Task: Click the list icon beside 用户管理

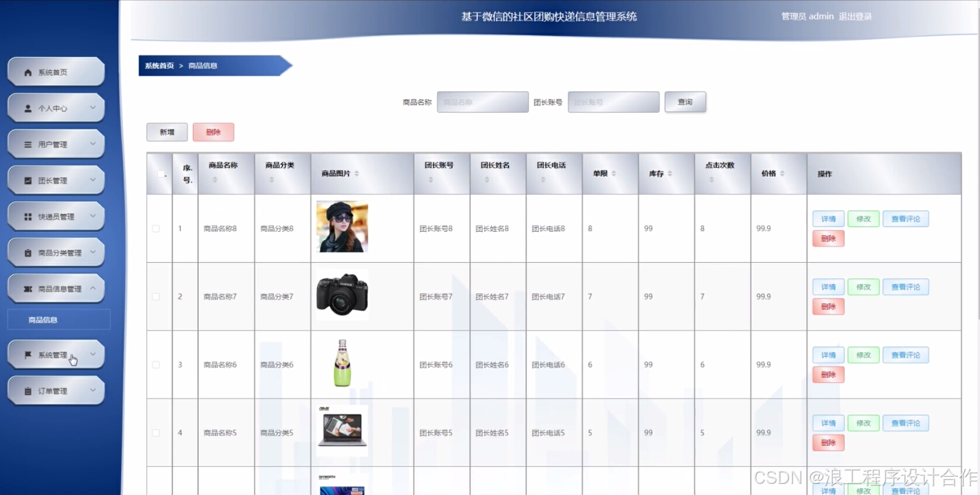Action: pyautogui.click(x=27, y=145)
